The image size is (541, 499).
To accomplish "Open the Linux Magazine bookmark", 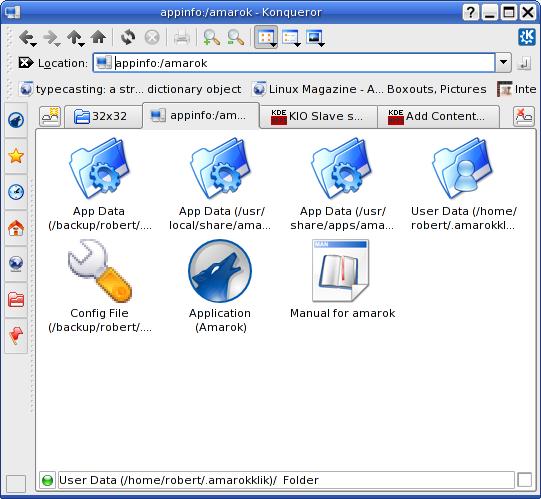I will pyautogui.click(x=370, y=89).
